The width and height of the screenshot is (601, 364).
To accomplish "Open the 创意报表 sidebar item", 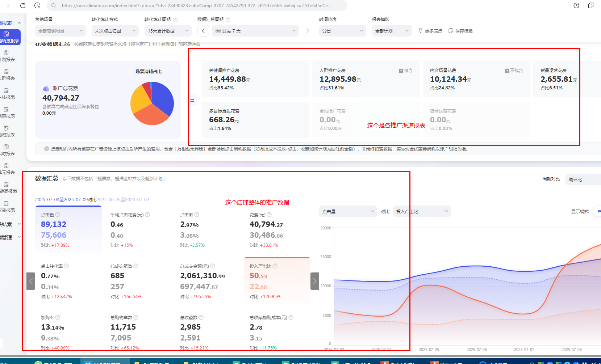I will tap(7, 113).
